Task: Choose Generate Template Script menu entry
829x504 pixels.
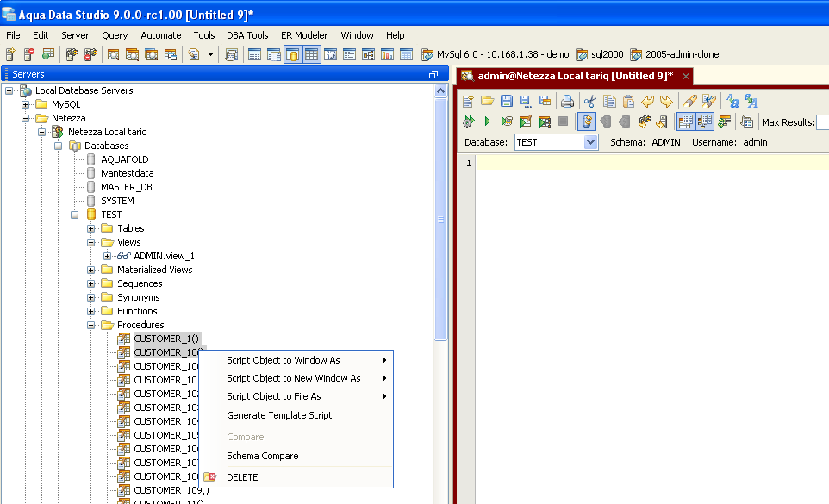Action: (x=296, y=415)
